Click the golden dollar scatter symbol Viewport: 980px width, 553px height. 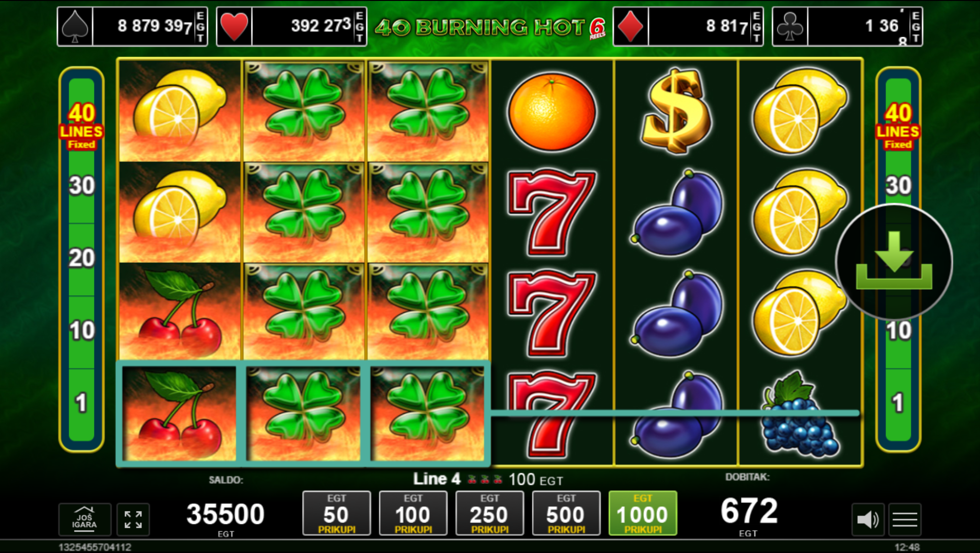click(676, 111)
